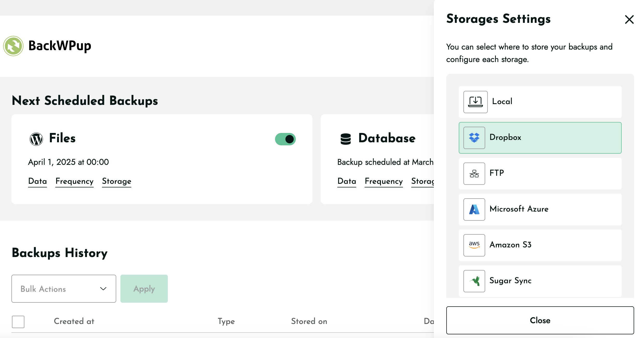Open the Storage link under Database
Viewport: 644px width, 338px height.
(423, 181)
